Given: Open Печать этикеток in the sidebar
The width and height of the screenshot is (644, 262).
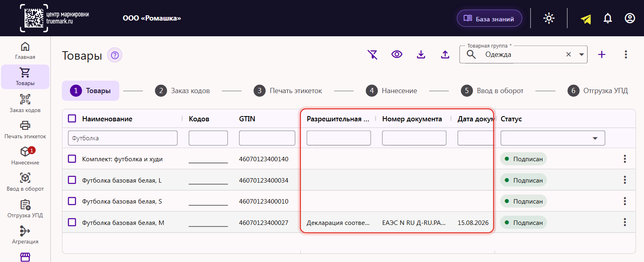Looking at the screenshot, I should click(x=25, y=129).
